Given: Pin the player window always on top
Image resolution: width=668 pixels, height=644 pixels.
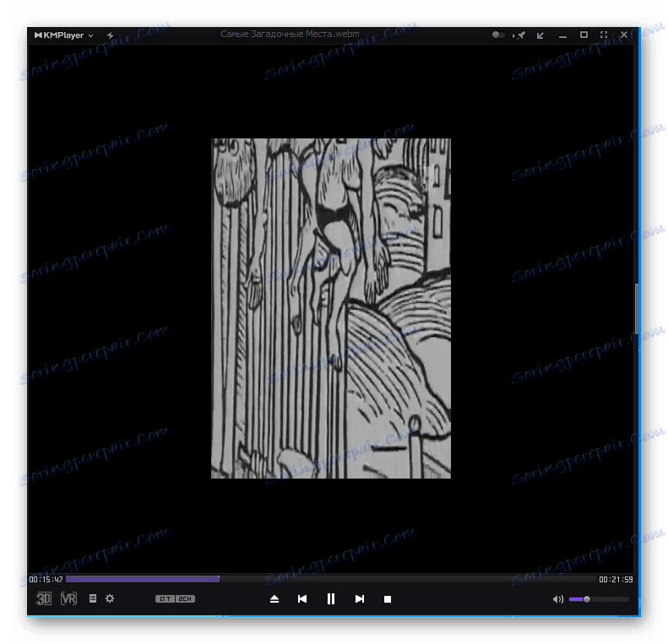Looking at the screenshot, I should pos(519,35).
